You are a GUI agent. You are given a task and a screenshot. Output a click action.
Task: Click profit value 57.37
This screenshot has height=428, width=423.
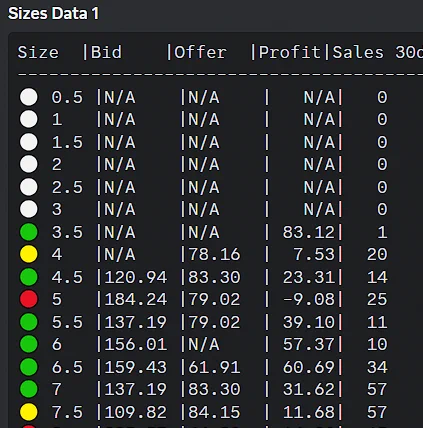point(309,344)
